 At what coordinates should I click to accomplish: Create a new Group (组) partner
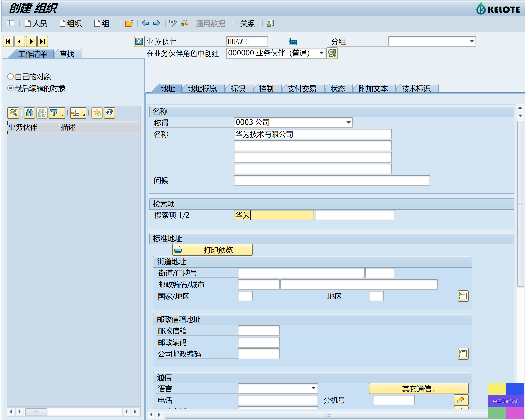(102, 23)
